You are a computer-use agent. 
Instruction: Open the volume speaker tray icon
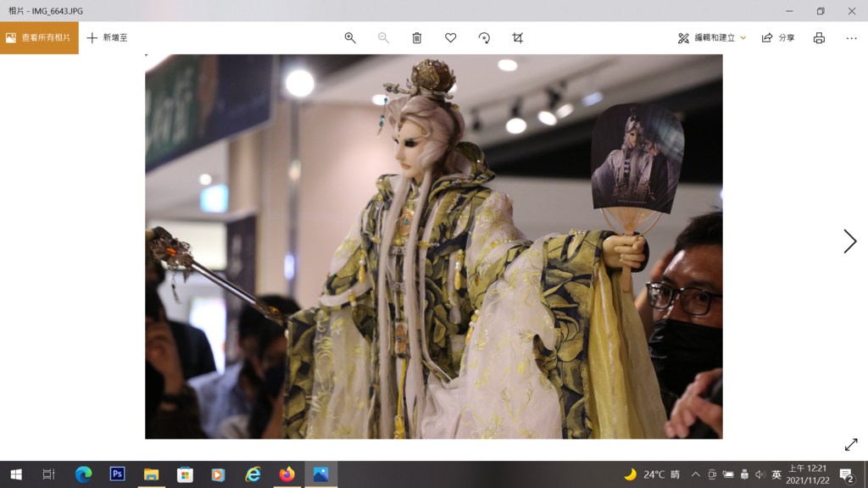click(x=760, y=474)
